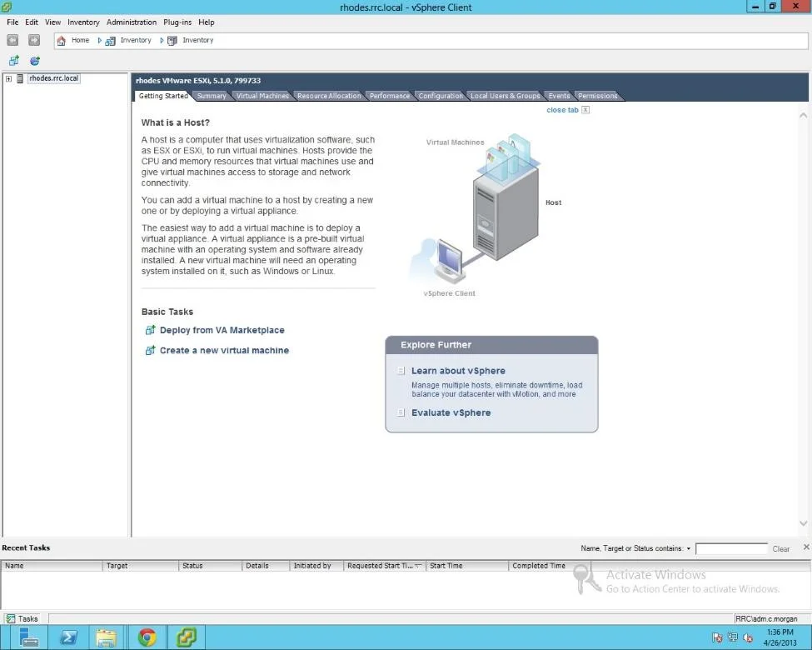Click the Requested Start Time sort arrow
This screenshot has width=812, height=650.
tap(418, 566)
